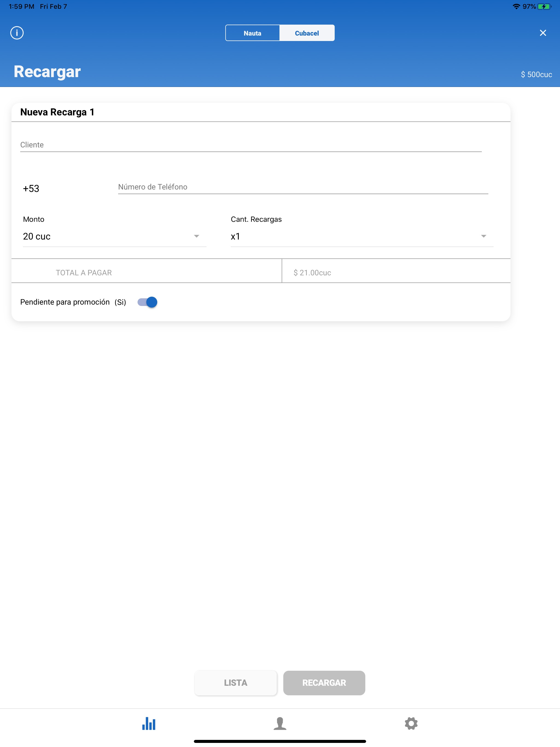Tap the RECARGAR button
Viewport: 560px width, 747px height.
(324, 682)
